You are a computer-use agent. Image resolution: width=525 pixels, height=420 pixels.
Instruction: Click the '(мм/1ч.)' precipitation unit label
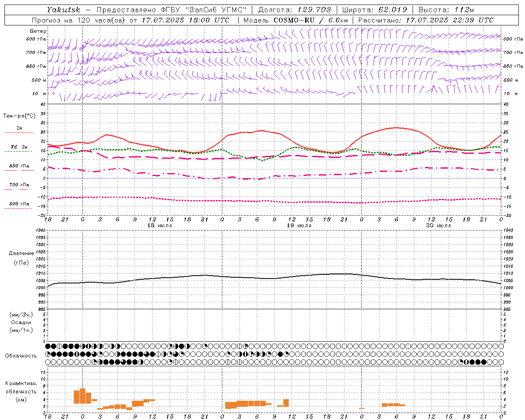pyautogui.click(x=21, y=330)
